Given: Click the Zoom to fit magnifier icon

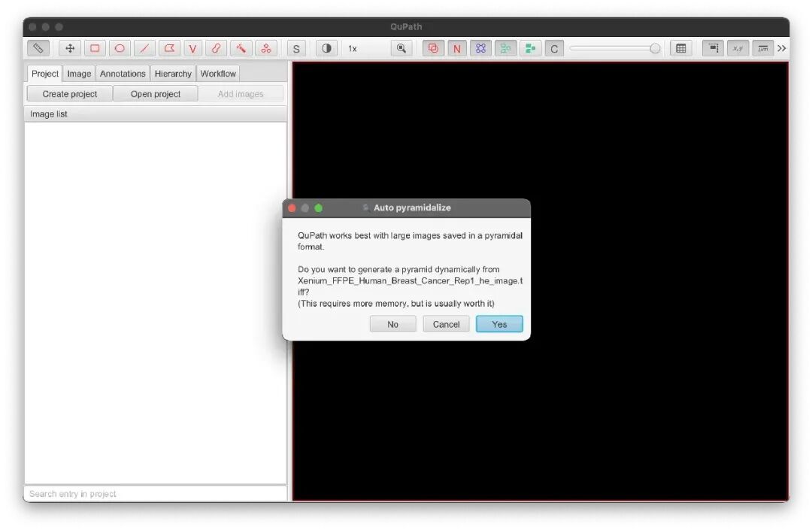Looking at the screenshot, I should (401, 48).
